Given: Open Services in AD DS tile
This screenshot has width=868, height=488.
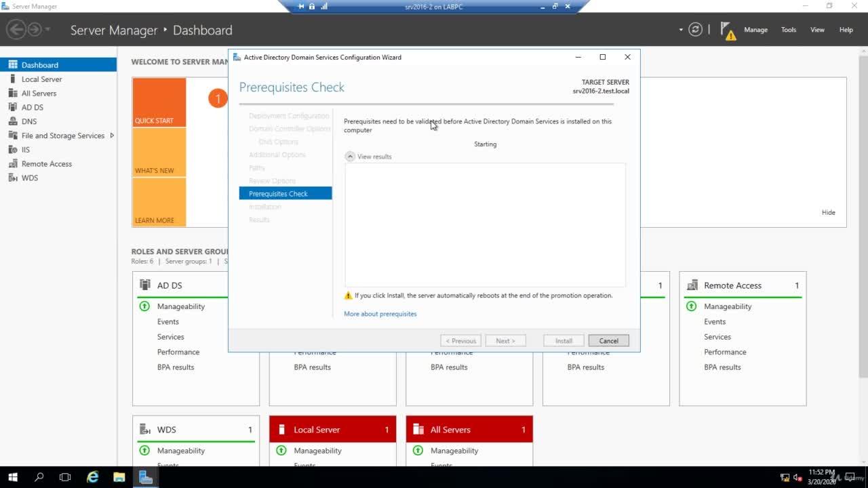Looking at the screenshot, I should click(x=171, y=337).
